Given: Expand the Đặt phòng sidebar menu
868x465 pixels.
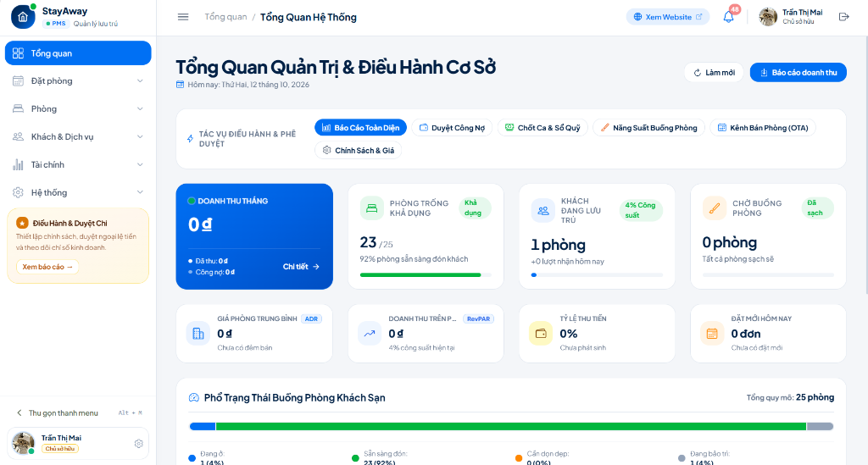Looking at the screenshot, I should [78, 80].
